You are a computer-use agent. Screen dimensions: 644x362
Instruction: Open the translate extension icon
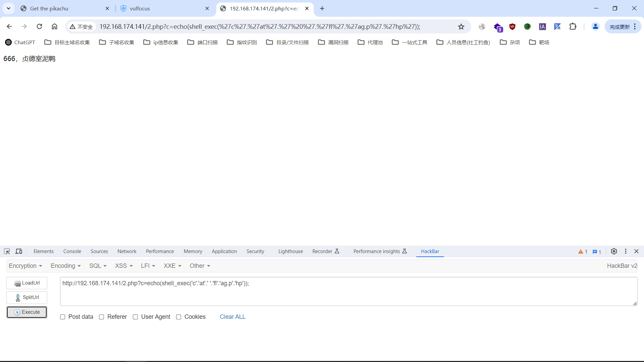click(557, 26)
